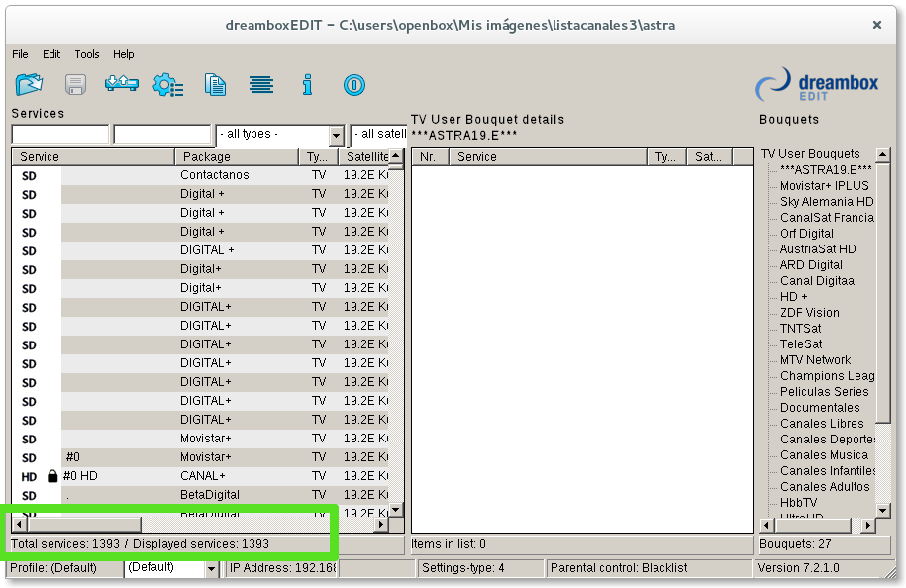The width and height of the screenshot is (906, 588).
Task: Select the Canal Digitaal bouquet
Action: [x=819, y=281]
